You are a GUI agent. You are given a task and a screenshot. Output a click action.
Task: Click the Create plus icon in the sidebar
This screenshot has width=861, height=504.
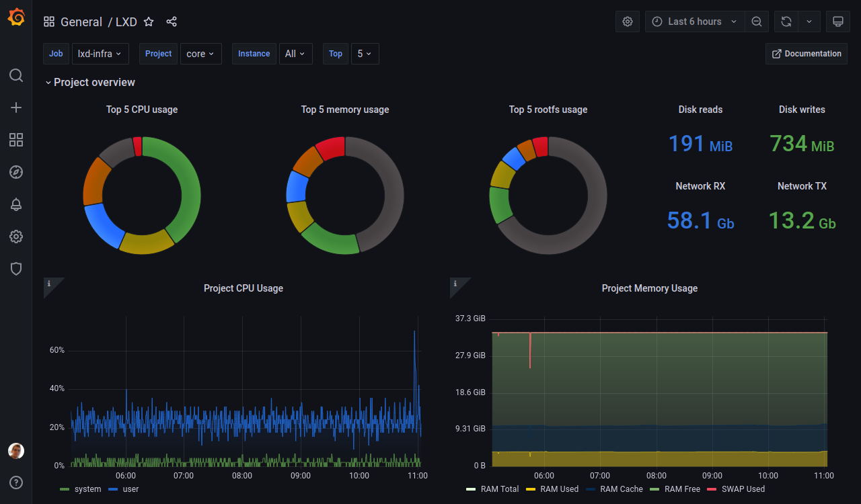[16, 108]
